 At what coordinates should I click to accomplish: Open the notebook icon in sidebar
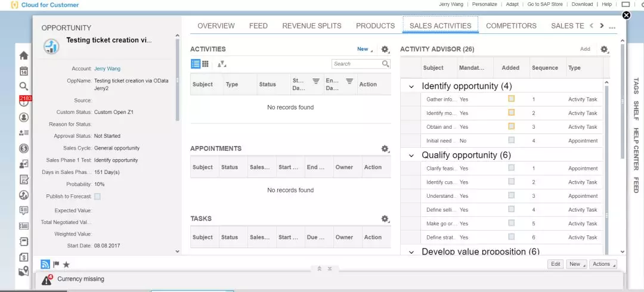point(24,241)
